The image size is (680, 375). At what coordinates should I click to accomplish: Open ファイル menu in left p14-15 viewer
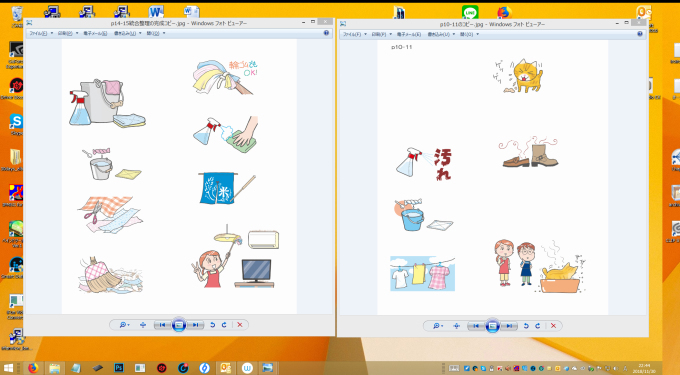point(40,33)
